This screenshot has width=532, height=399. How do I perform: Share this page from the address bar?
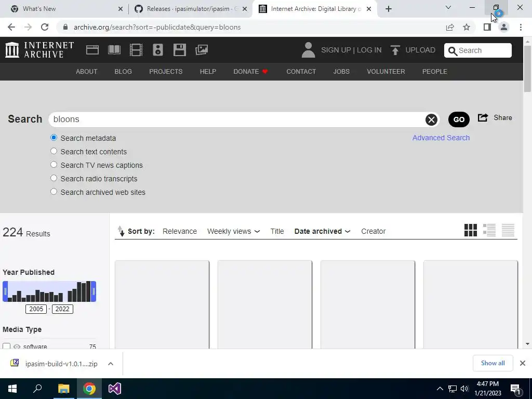450,27
